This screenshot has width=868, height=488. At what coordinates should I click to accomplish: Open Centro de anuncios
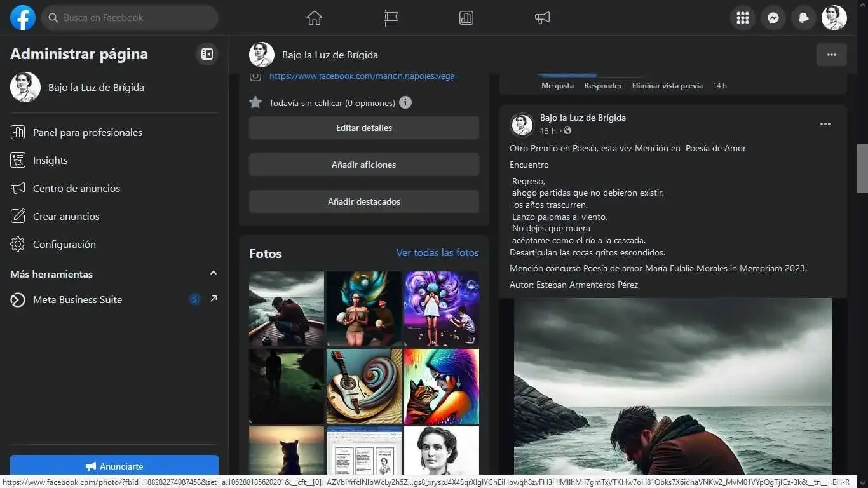114,188
